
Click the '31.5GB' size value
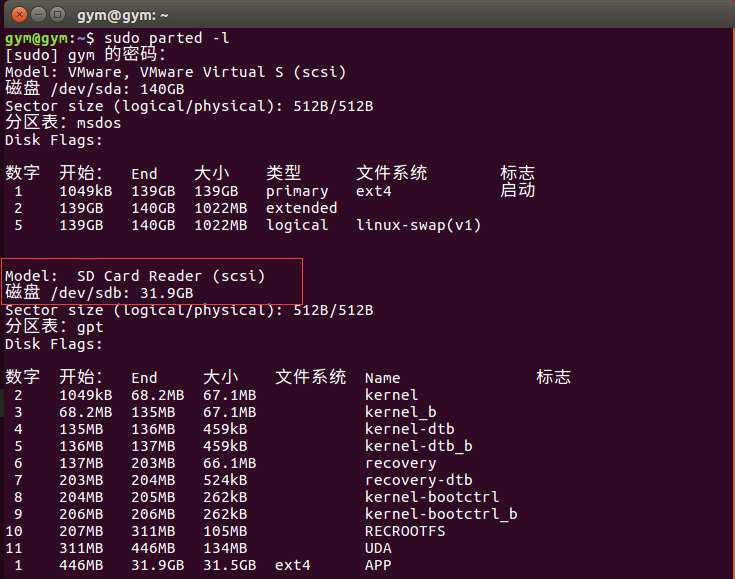(x=230, y=565)
